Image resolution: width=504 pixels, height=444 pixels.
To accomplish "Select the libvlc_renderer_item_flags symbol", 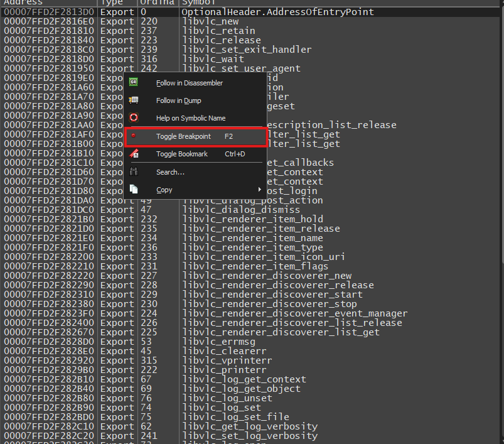I will pyautogui.click(x=255, y=266).
